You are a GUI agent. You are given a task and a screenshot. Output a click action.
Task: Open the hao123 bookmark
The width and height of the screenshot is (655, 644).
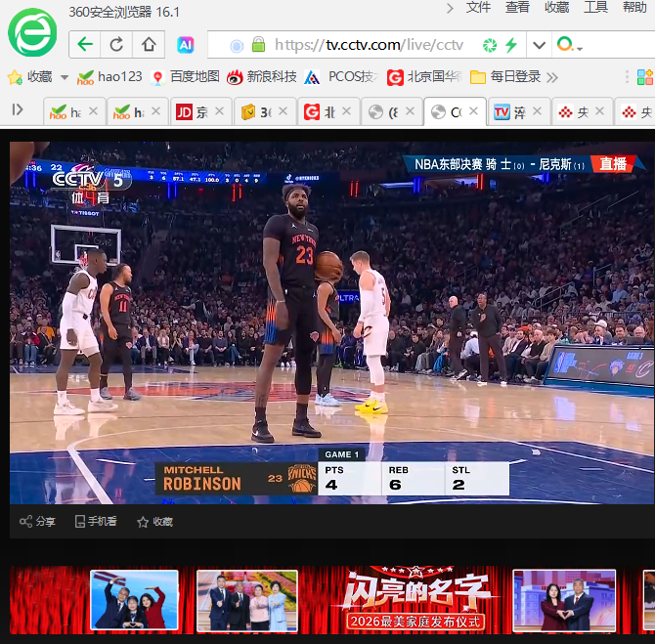[x=109, y=77]
